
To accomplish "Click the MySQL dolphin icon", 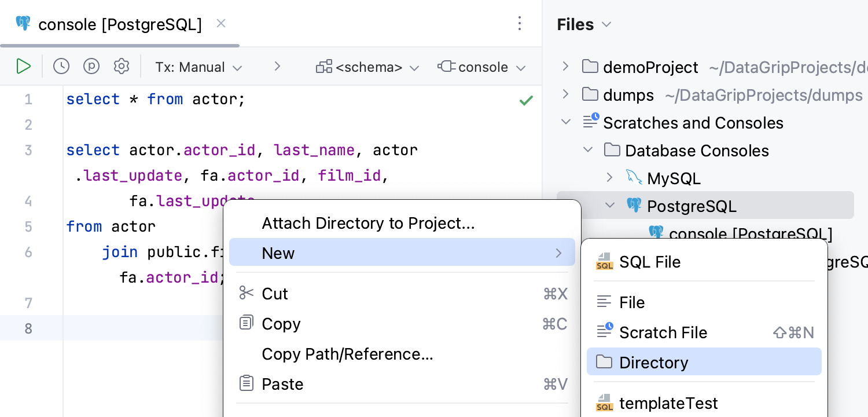I will pyautogui.click(x=634, y=178).
